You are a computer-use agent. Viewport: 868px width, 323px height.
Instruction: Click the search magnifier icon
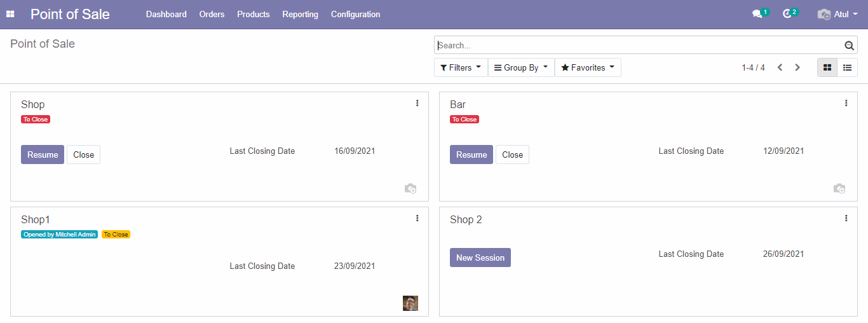849,45
